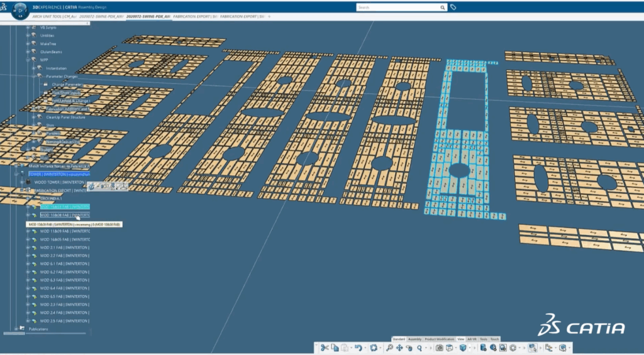Click the camera capture icon in toolbar
This screenshot has width=644, height=355.
[x=440, y=347]
